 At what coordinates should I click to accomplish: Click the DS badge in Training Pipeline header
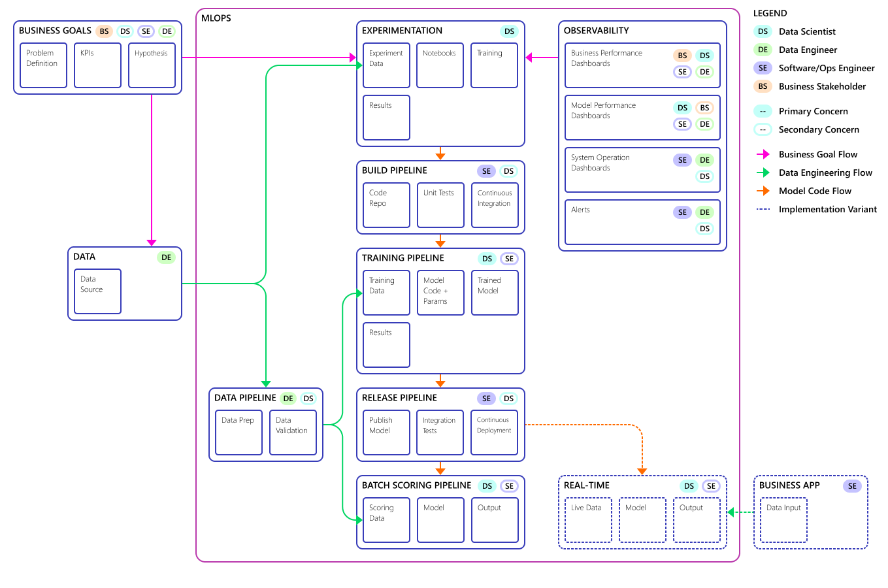[487, 259]
